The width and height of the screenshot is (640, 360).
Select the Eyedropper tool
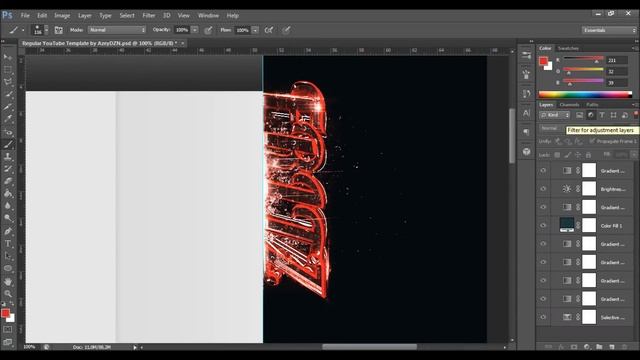point(8,119)
